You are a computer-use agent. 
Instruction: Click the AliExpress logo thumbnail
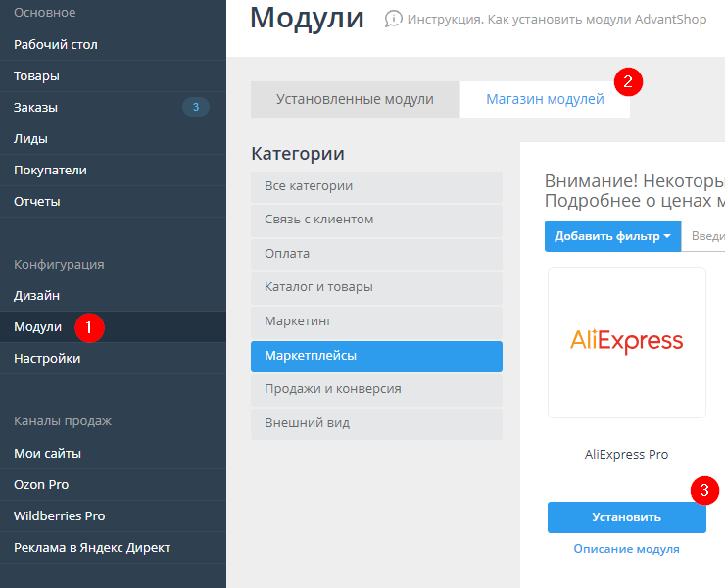coord(627,342)
